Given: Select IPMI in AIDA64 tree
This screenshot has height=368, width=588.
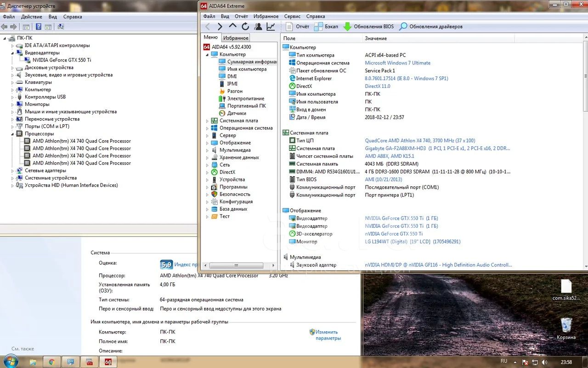Looking at the screenshot, I should click(x=232, y=84).
